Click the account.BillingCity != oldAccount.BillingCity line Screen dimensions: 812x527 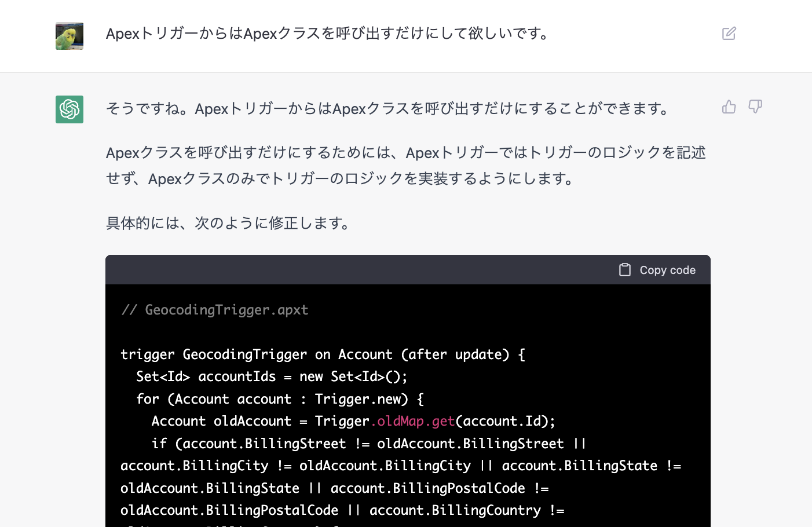pos(401,466)
